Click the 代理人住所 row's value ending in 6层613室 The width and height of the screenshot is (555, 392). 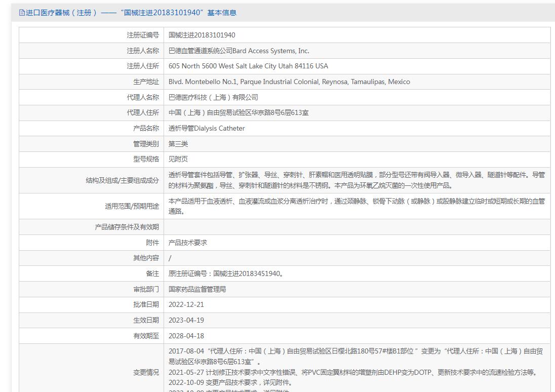[x=239, y=112]
